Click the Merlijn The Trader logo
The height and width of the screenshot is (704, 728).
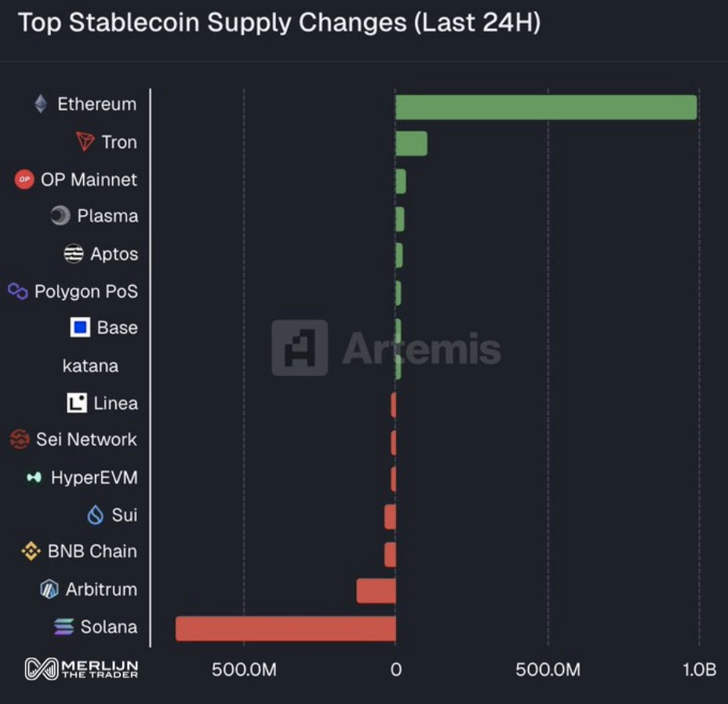click(x=82, y=669)
